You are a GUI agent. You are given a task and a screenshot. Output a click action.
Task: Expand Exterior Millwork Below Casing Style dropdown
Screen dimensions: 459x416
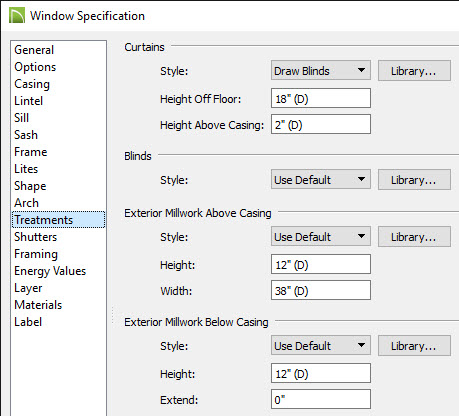[321, 345]
